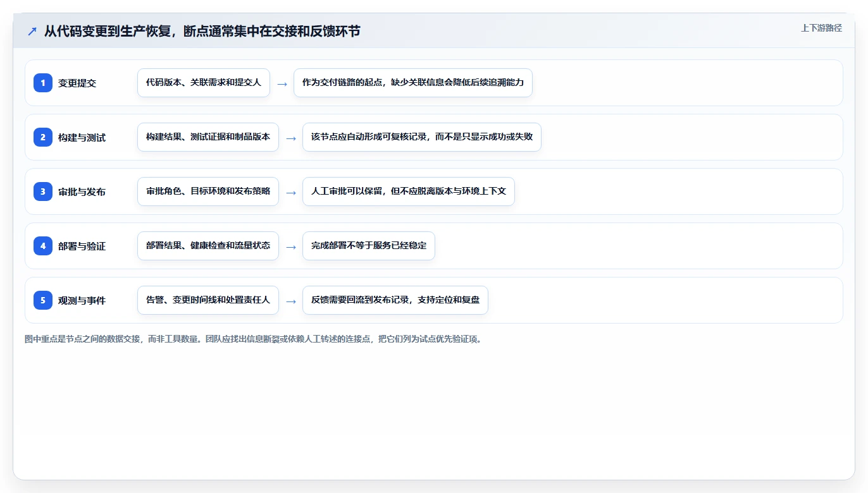Select the 告警、变更时间线和处置责任人 box

point(208,300)
